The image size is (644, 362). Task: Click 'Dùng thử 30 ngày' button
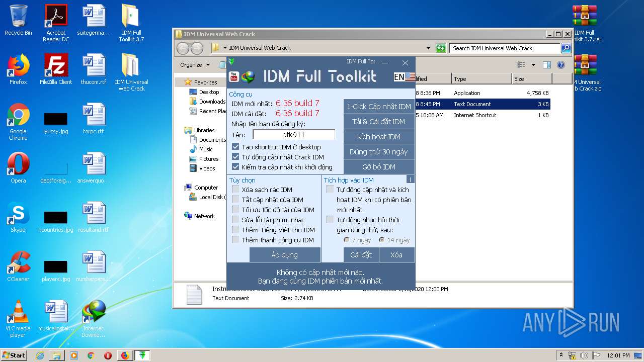pyautogui.click(x=379, y=152)
